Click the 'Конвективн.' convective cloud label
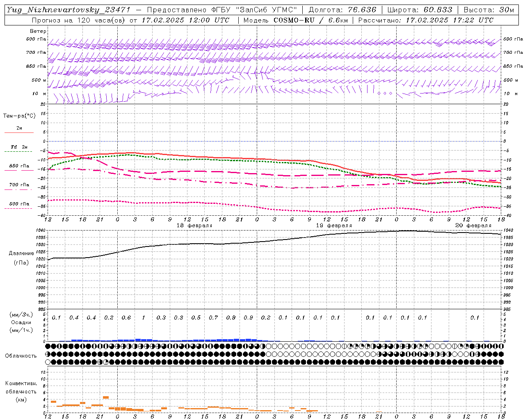The width and height of the screenshot is (525, 420). pos(21,383)
